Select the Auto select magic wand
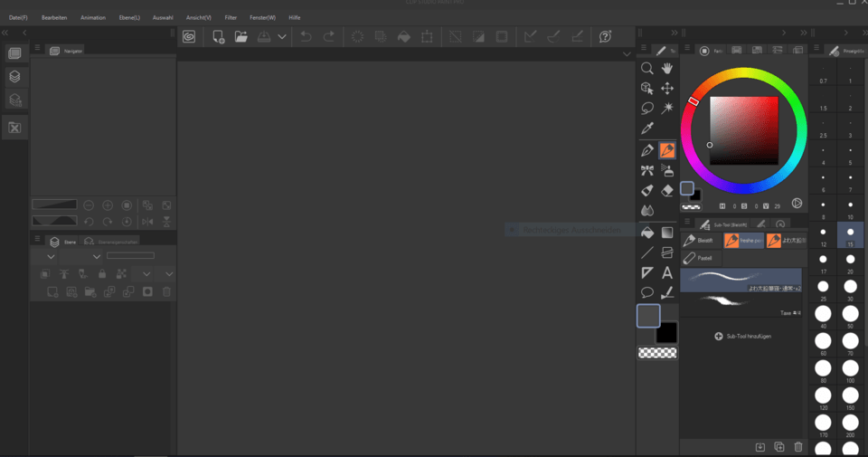The width and height of the screenshot is (868, 457). tap(667, 108)
